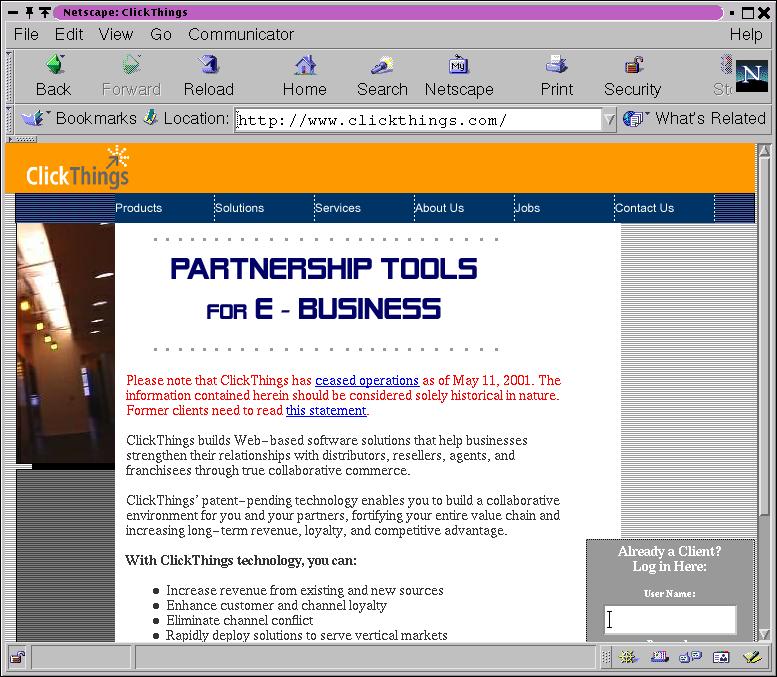Open the Bookmarks menu icon
Image resolution: width=777 pixels, height=677 pixels.
point(33,118)
